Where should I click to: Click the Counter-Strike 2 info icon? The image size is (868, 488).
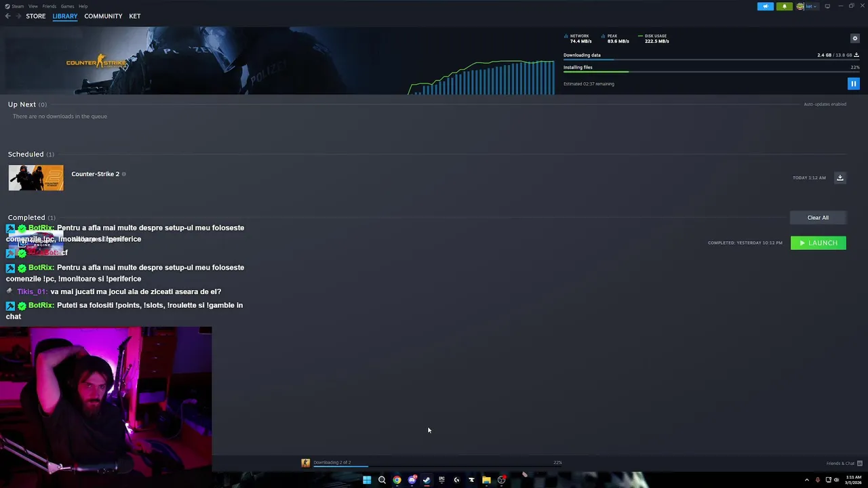point(123,174)
